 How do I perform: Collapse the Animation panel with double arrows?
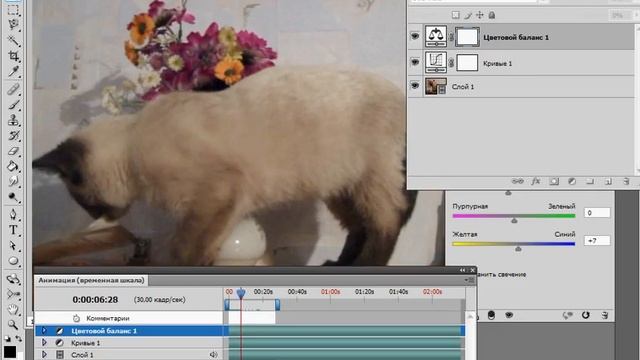tap(462, 270)
